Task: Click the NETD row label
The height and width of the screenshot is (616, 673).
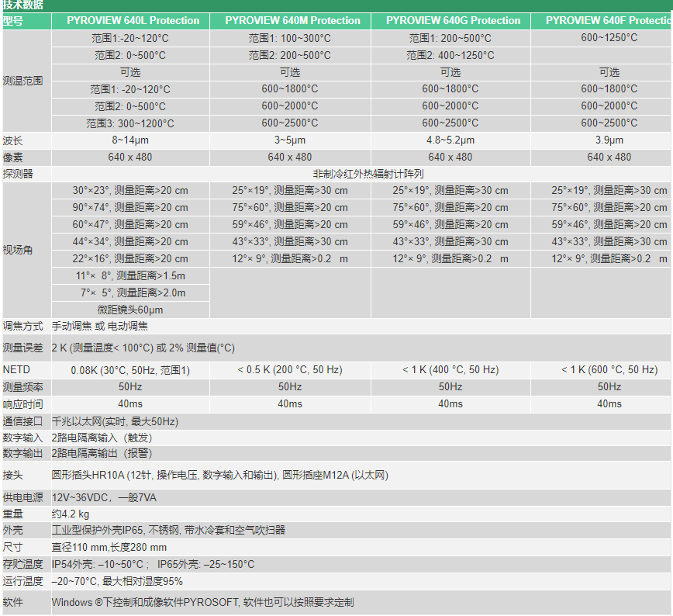Action: 16,370
